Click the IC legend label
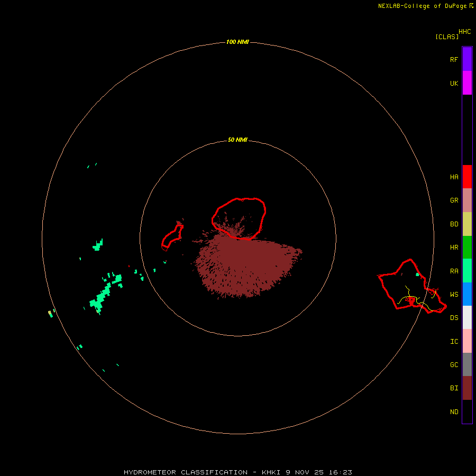This screenshot has width=476, height=476. coord(454,342)
